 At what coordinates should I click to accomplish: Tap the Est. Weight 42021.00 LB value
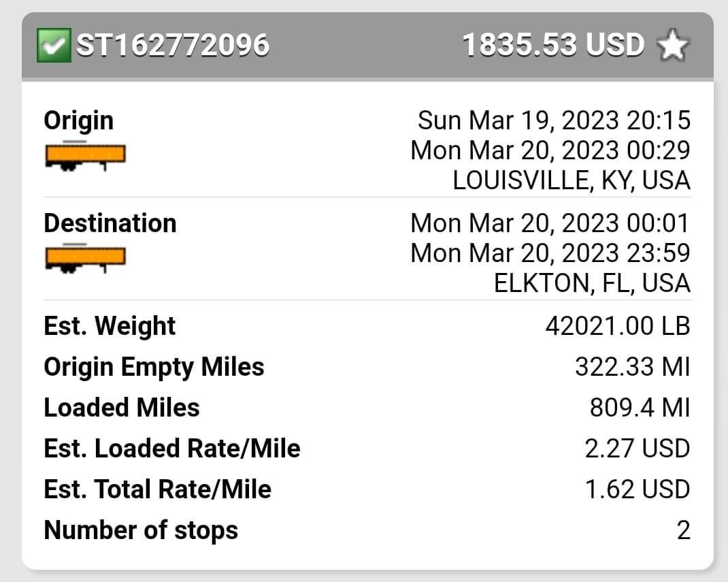tap(618, 325)
